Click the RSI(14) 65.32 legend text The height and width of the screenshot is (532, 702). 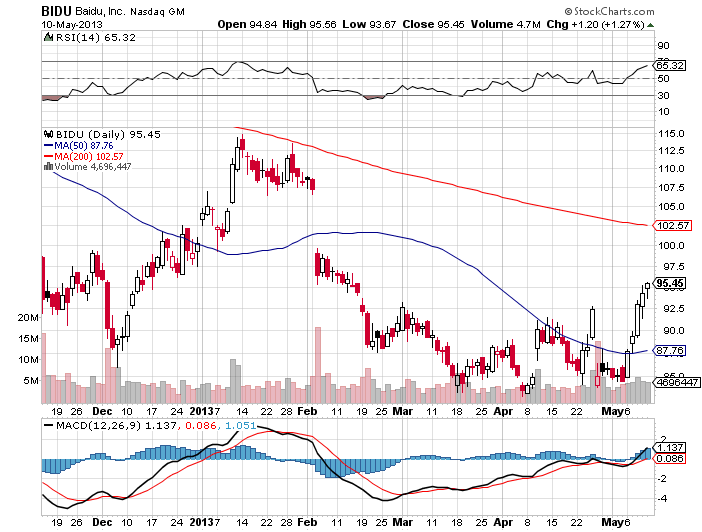point(95,37)
